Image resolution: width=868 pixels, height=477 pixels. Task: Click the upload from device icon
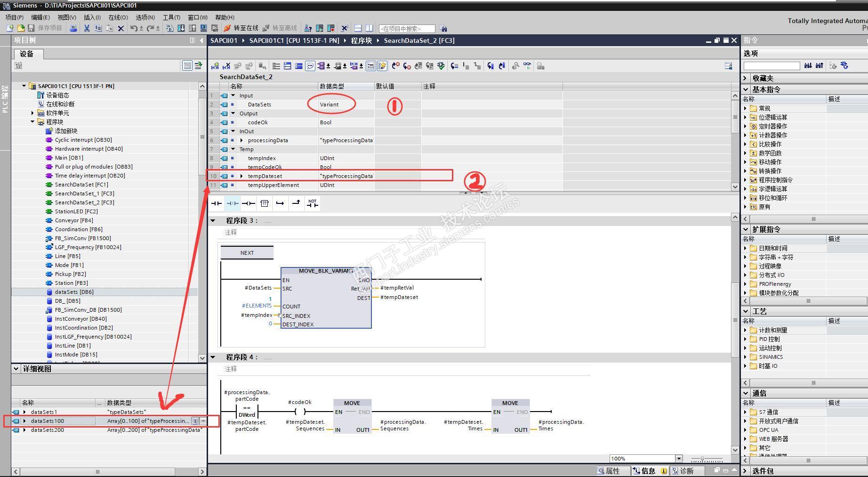pos(192,28)
